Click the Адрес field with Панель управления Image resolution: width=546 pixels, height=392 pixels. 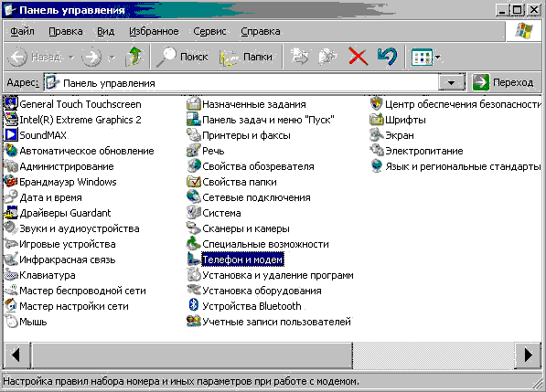pos(241,83)
